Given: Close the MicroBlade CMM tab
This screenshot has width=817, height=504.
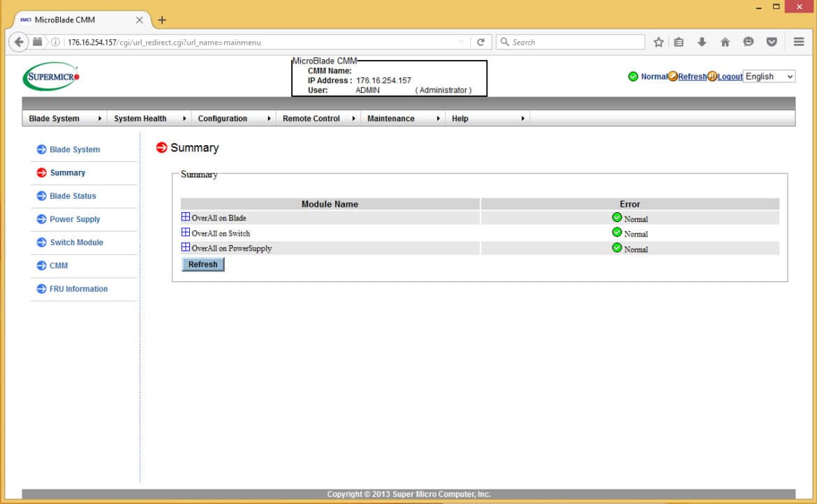Looking at the screenshot, I should (x=139, y=20).
